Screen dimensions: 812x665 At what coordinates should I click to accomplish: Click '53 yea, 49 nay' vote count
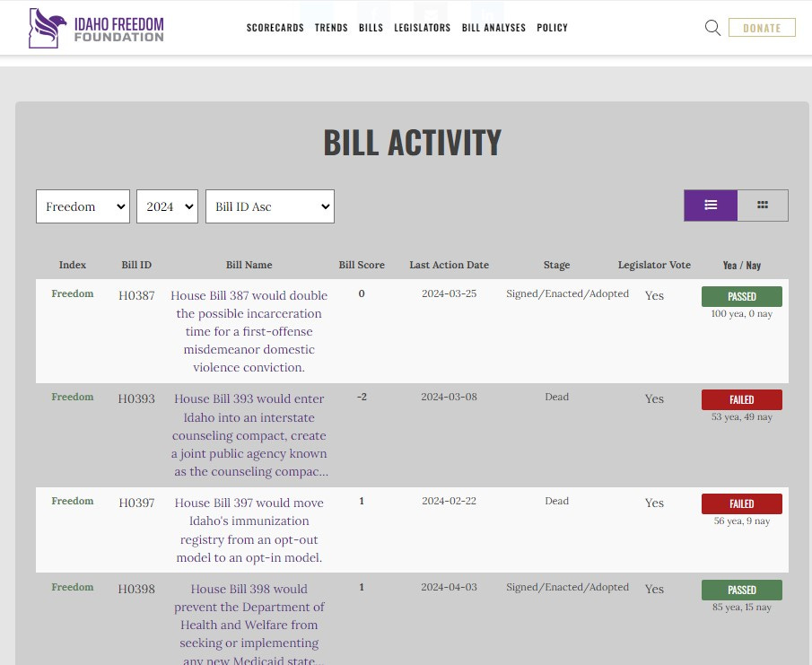tap(742, 417)
